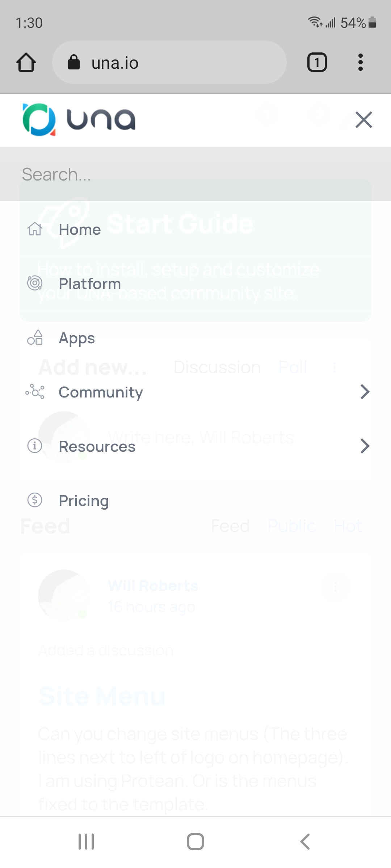Click the UNA logo
The width and height of the screenshot is (391, 868).
click(x=79, y=120)
